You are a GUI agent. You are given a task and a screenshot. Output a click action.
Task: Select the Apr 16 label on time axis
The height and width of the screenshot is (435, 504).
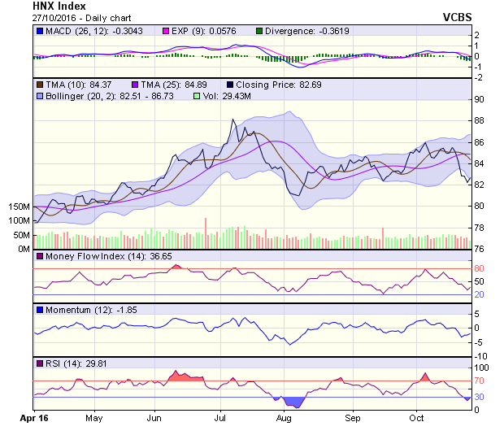34,418
